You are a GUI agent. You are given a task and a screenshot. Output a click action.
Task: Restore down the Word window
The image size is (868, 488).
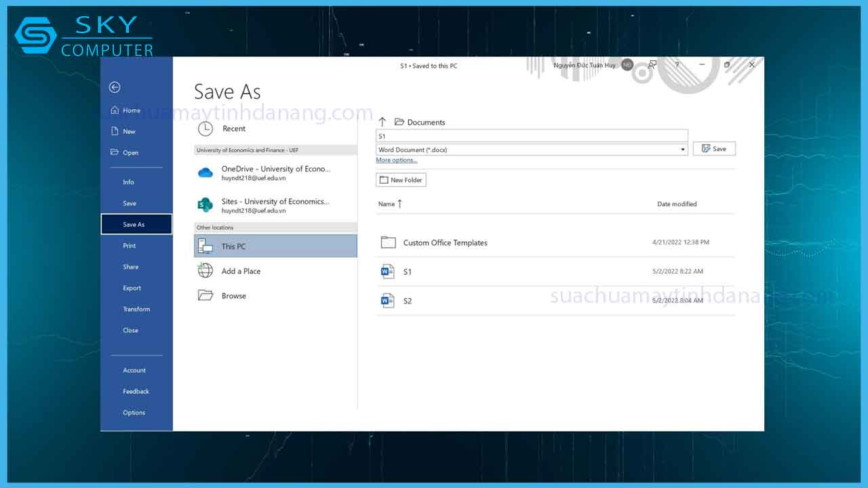coord(726,65)
